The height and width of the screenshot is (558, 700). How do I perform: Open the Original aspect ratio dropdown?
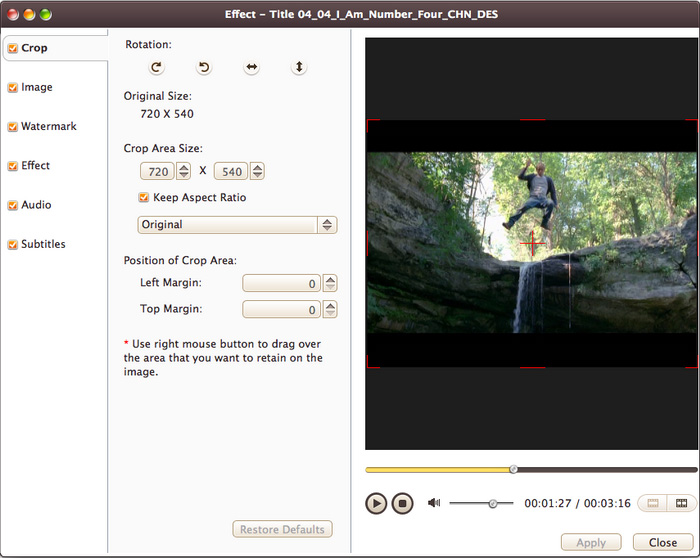pos(237,225)
